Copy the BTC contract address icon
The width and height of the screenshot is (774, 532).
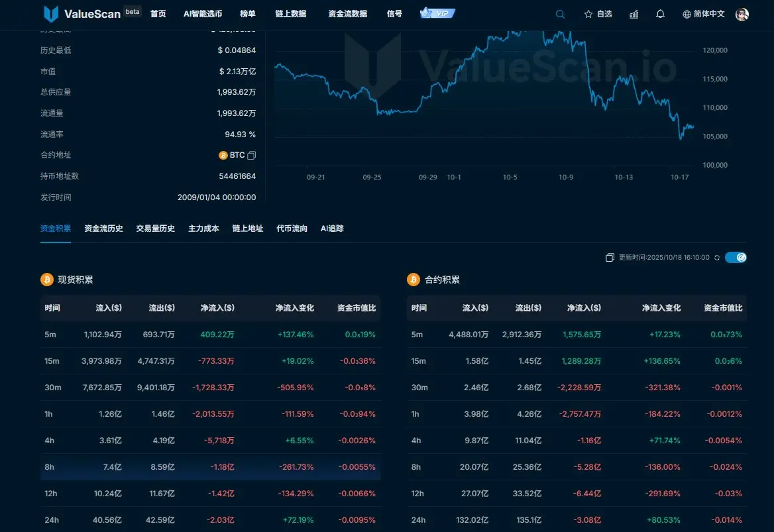[x=251, y=156]
